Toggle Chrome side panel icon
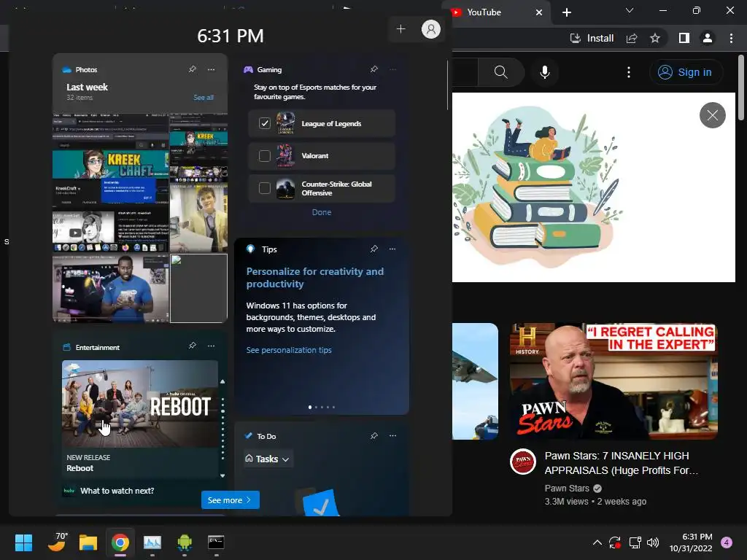 click(684, 38)
